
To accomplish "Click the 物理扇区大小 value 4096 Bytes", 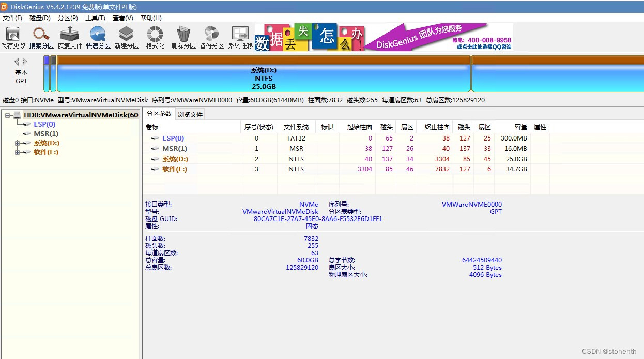I will [485, 275].
